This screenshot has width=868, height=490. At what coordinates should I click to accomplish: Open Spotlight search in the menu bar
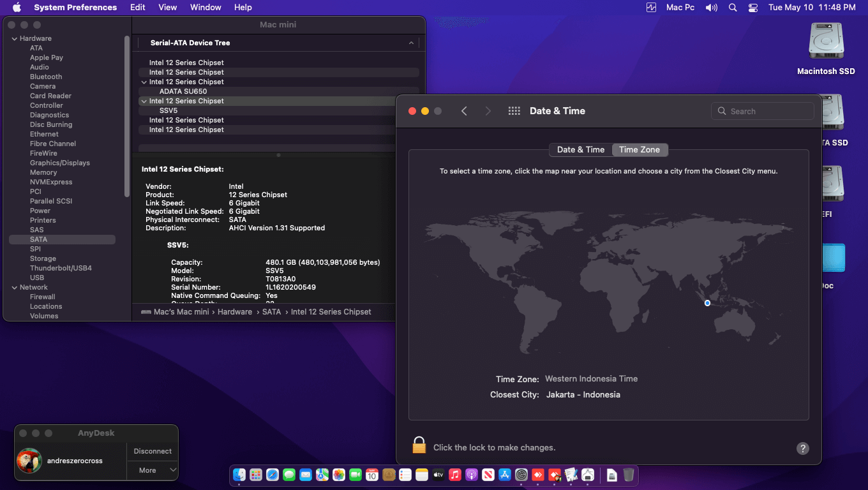(733, 8)
